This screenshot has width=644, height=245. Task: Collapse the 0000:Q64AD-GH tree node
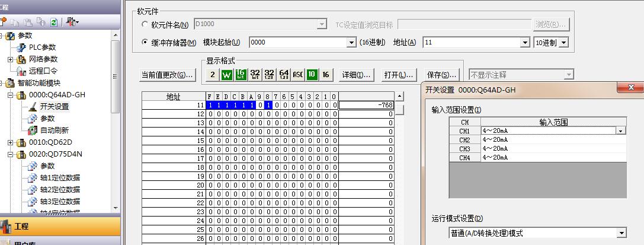10,95
